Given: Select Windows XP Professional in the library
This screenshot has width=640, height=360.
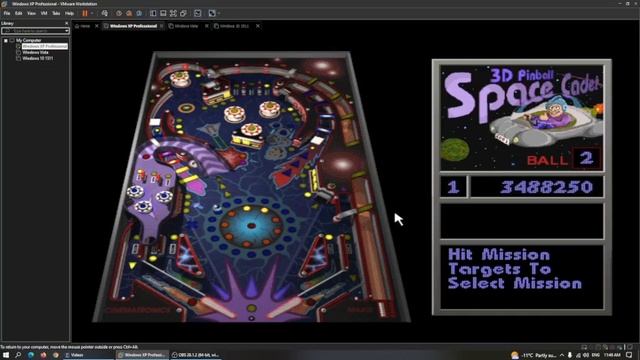Looking at the screenshot, I should coord(44,46).
